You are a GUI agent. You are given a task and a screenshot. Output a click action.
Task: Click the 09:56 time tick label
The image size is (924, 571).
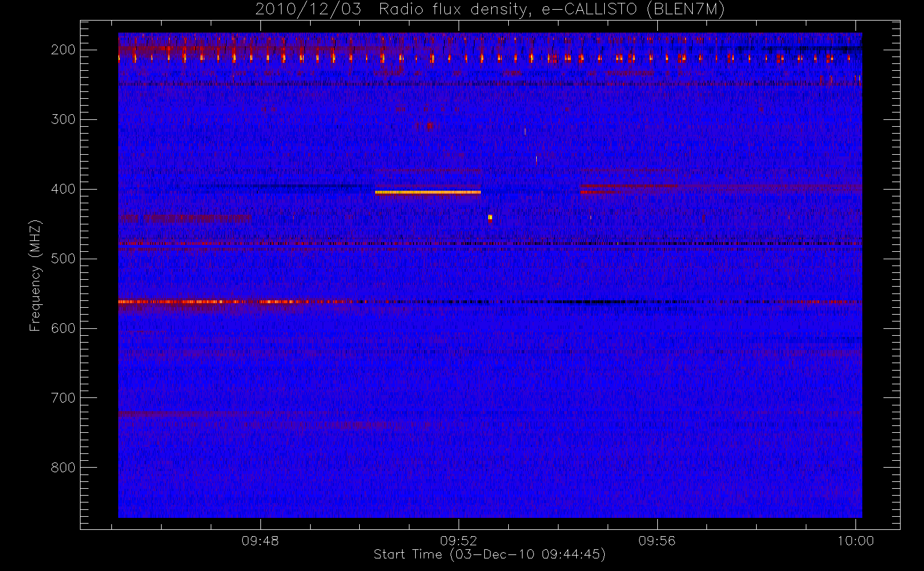click(657, 541)
